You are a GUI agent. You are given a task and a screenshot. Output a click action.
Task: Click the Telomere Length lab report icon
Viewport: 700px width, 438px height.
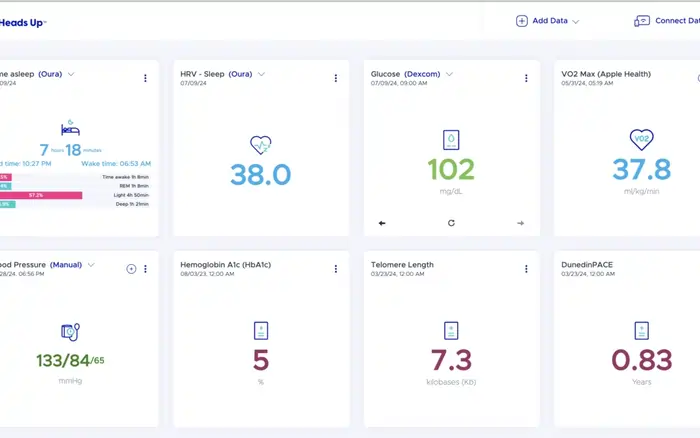(451, 331)
